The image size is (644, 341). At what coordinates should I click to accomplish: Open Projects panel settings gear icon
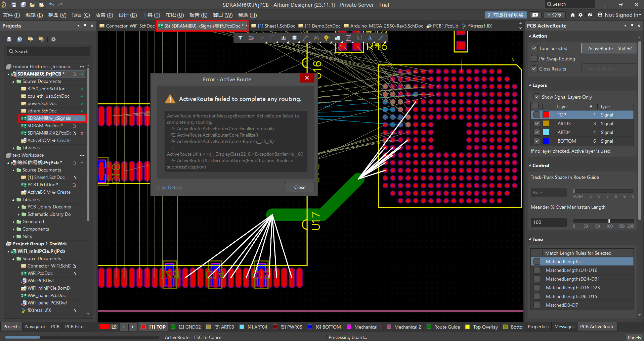coord(53,39)
